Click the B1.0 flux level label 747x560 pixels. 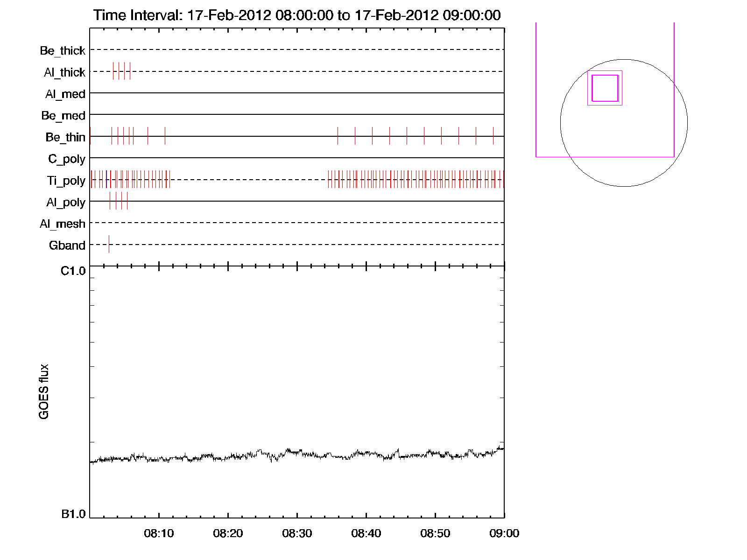(x=73, y=514)
